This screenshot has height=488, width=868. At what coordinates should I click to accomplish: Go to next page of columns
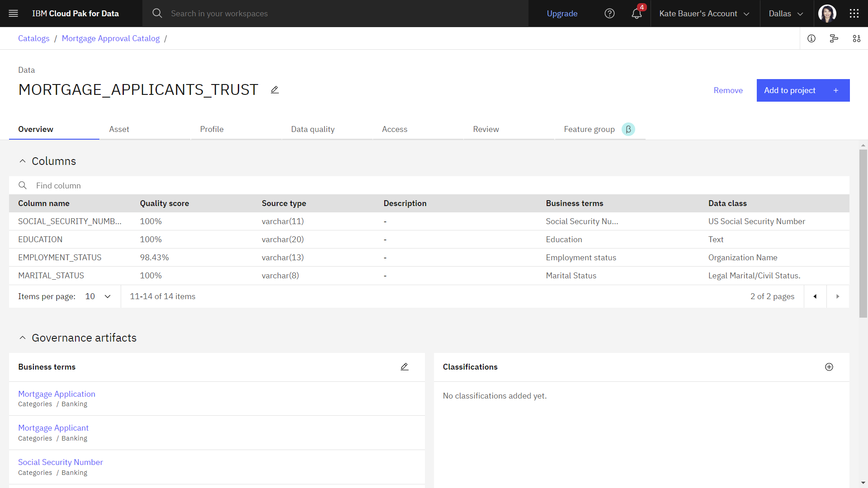[x=838, y=296]
